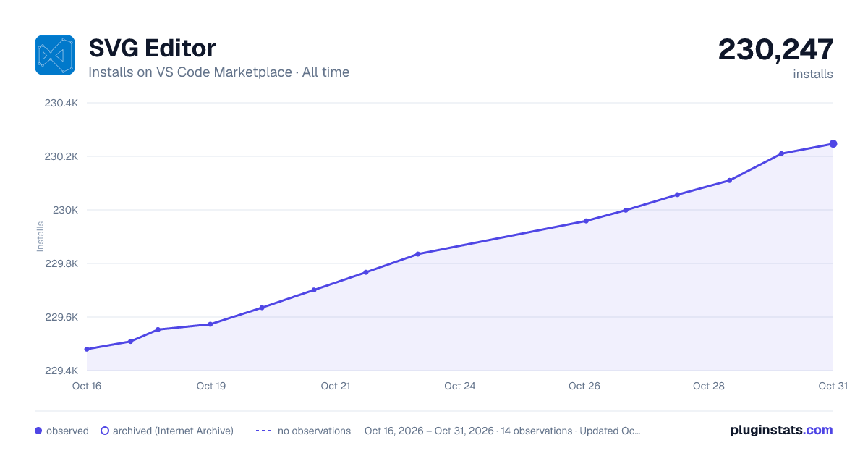
Task: Click the Oct 19 x-axis label
Action: click(211, 386)
